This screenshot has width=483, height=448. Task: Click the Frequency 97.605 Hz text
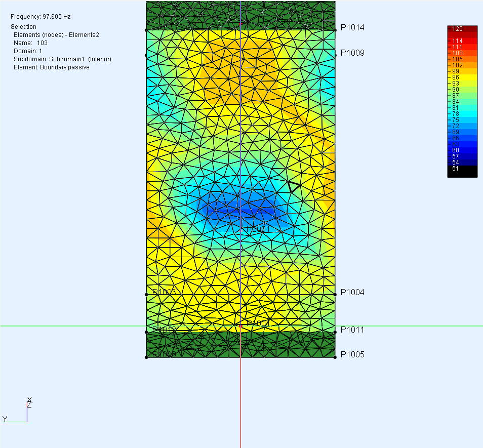point(41,17)
